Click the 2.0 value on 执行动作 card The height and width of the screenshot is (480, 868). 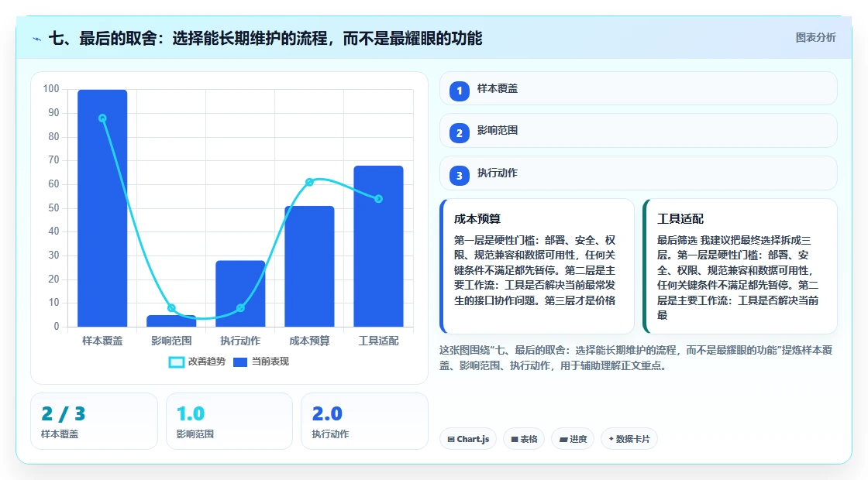coord(327,413)
